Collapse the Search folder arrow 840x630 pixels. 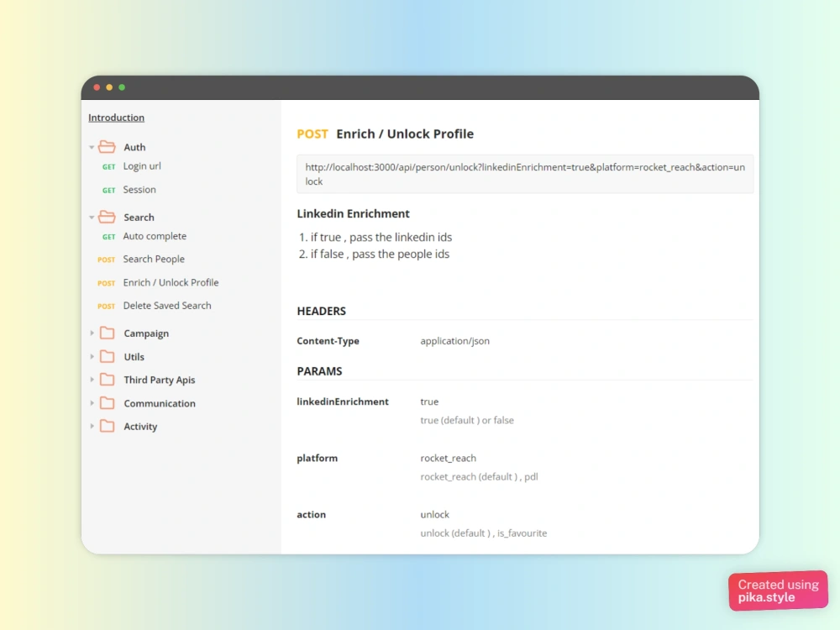pyautogui.click(x=92, y=217)
